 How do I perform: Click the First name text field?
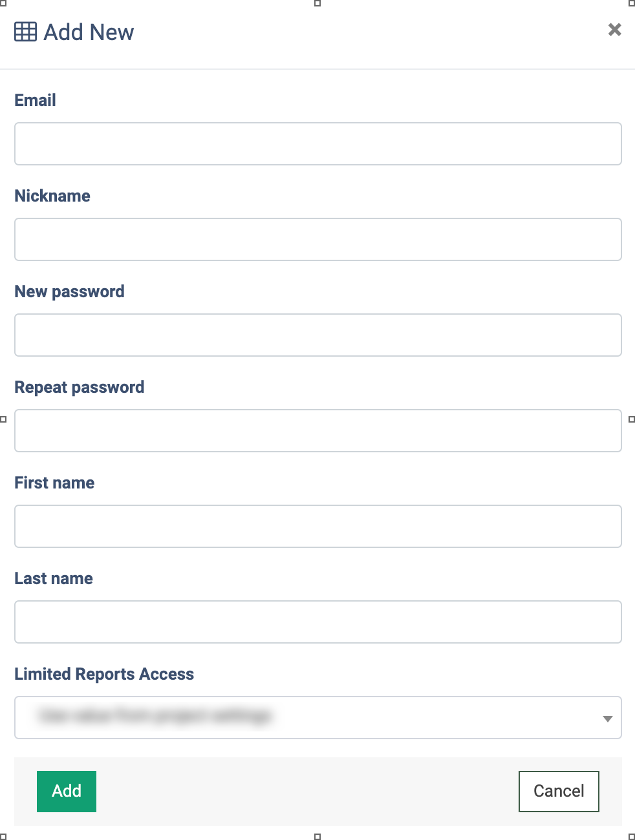(x=318, y=526)
